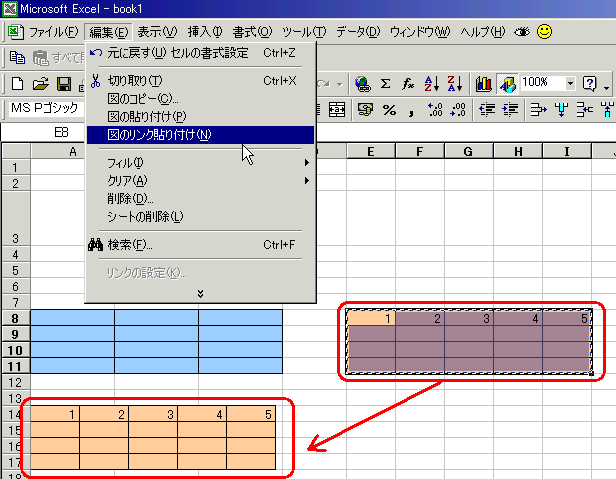Click the Name Box showing E8
This screenshot has width=616, height=479.
tap(61, 132)
